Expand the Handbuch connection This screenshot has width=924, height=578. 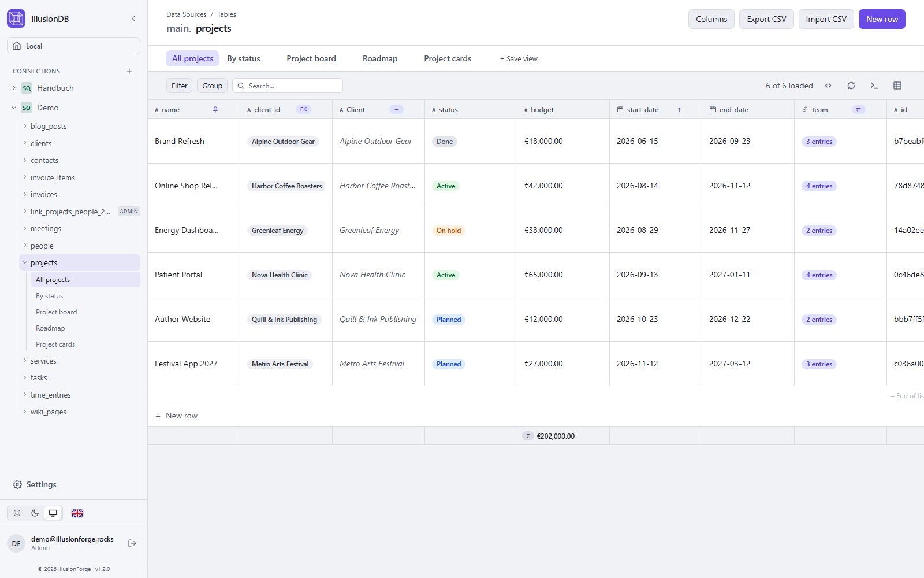point(14,88)
